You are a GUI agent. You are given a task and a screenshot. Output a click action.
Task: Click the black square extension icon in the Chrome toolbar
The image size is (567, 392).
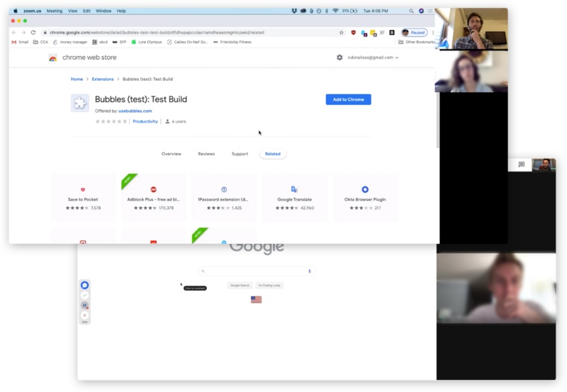click(x=392, y=33)
